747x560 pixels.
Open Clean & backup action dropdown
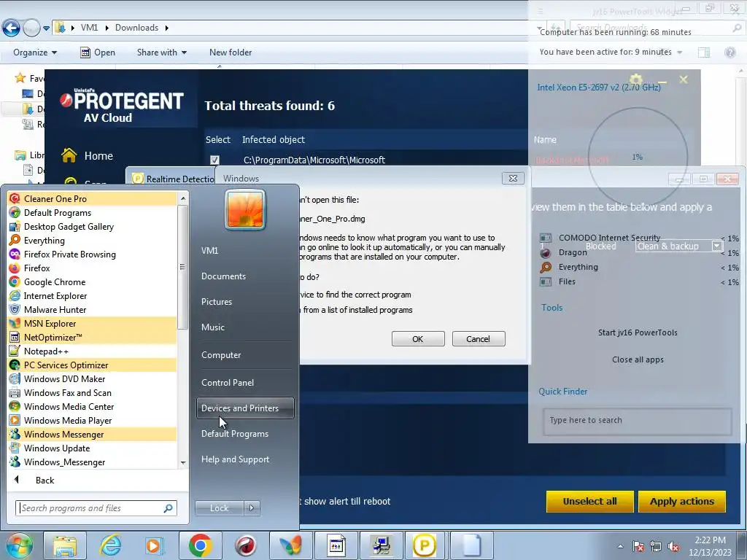(x=716, y=246)
